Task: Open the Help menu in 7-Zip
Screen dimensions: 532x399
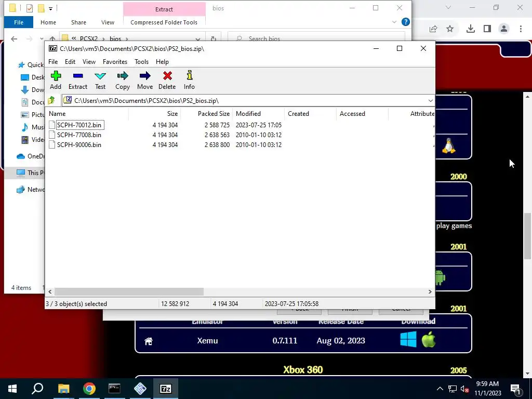Action: pyautogui.click(x=162, y=62)
